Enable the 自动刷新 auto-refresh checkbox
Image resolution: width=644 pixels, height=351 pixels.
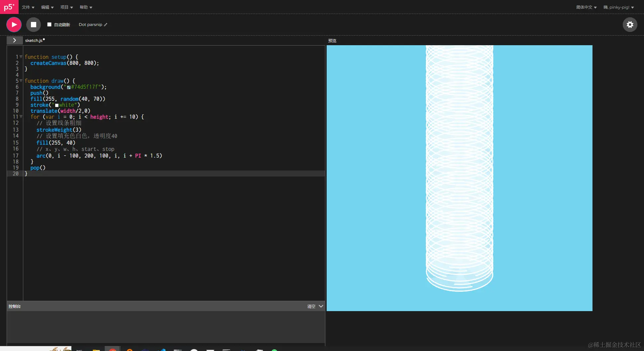tap(49, 24)
